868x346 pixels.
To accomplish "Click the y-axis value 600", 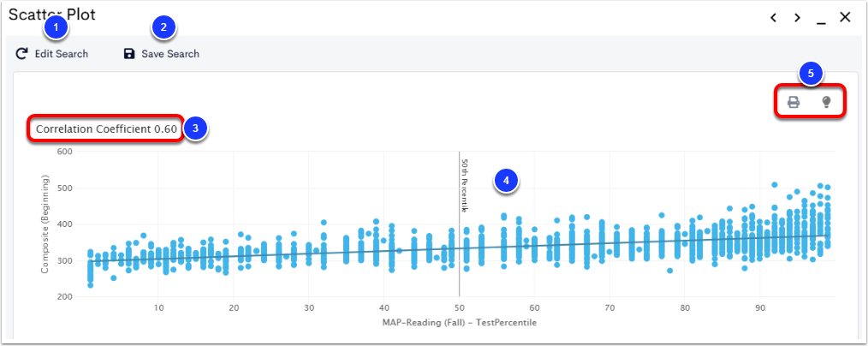I will [x=66, y=152].
